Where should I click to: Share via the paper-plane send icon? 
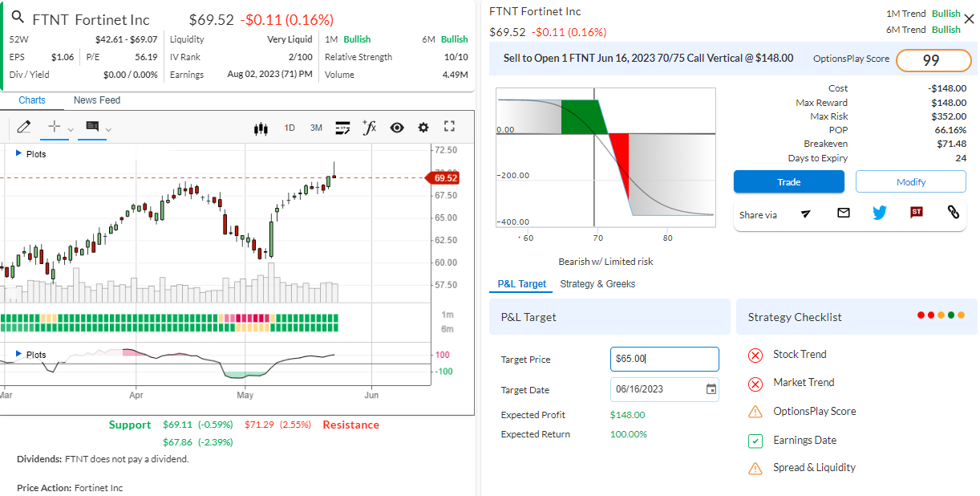(806, 213)
